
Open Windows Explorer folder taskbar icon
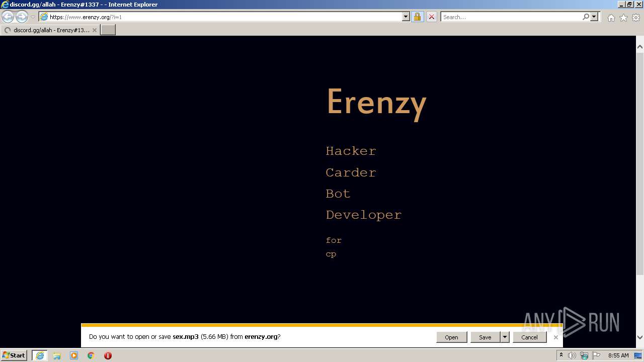pos(57,355)
